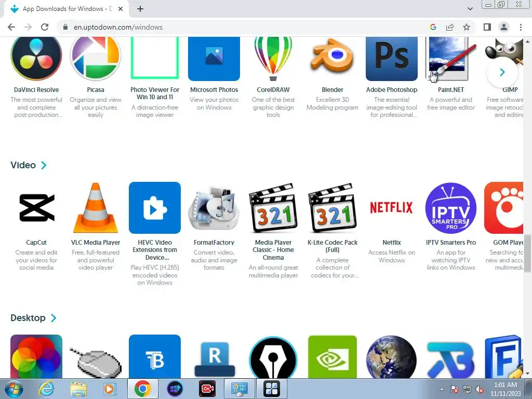Reload the current page

click(45, 27)
